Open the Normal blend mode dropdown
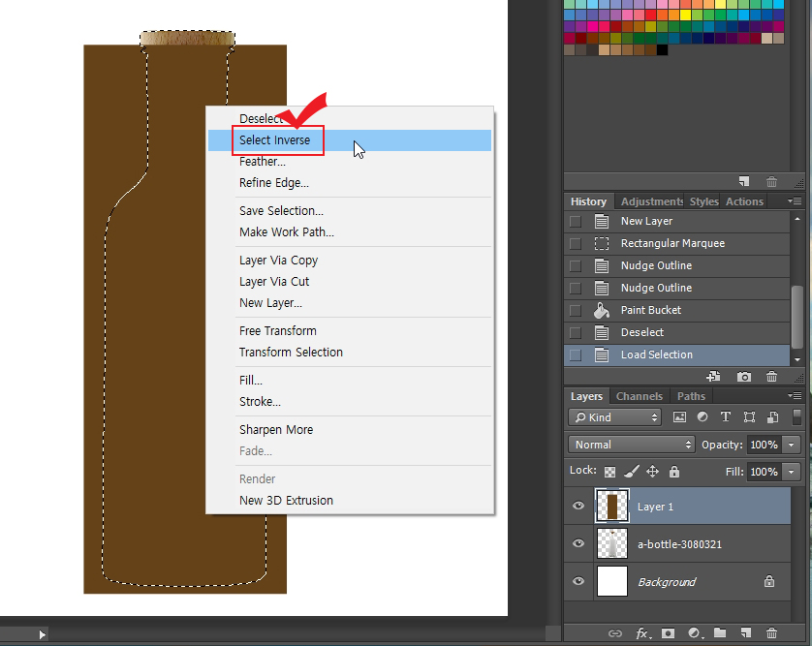 [631, 445]
